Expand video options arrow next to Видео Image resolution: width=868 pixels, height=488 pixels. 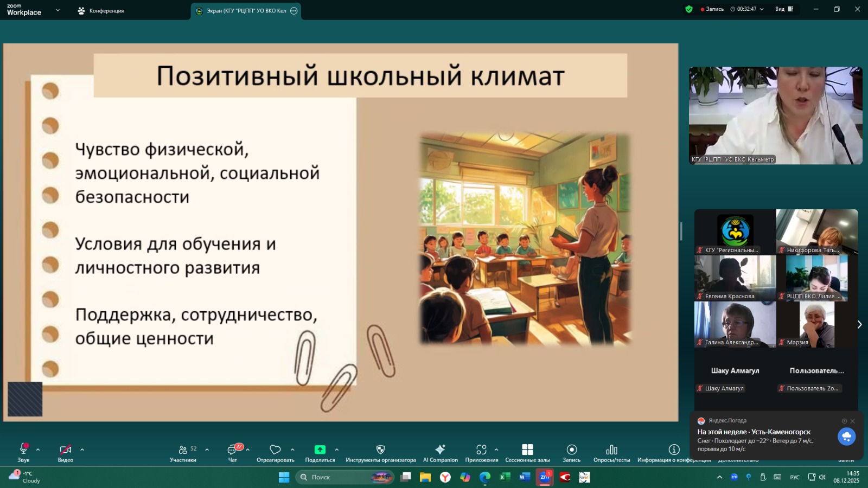82,450
